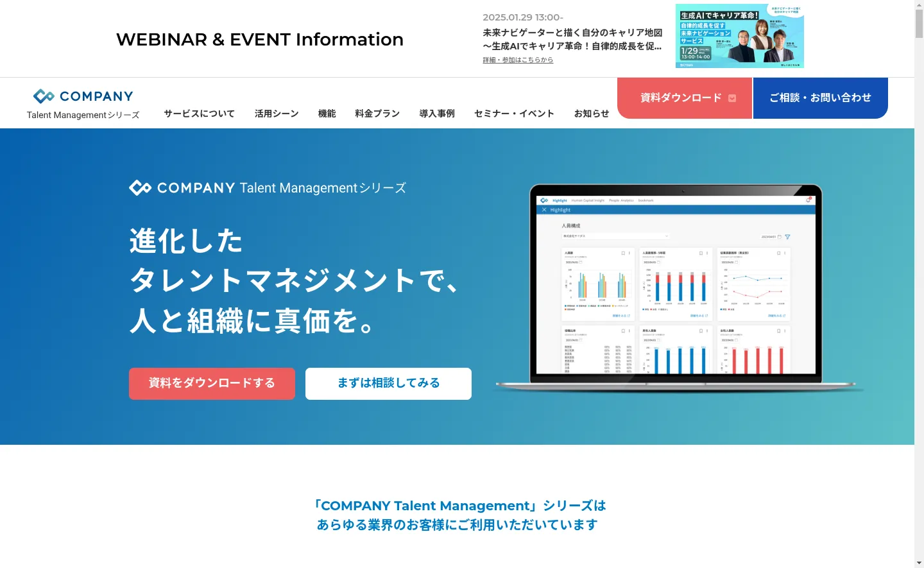Click the COMPANY diamond logo in hero banner

(140, 188)
